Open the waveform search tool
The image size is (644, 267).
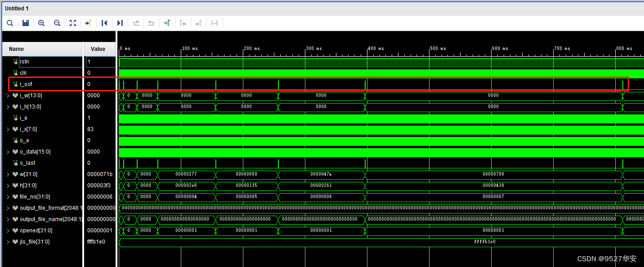10,23
